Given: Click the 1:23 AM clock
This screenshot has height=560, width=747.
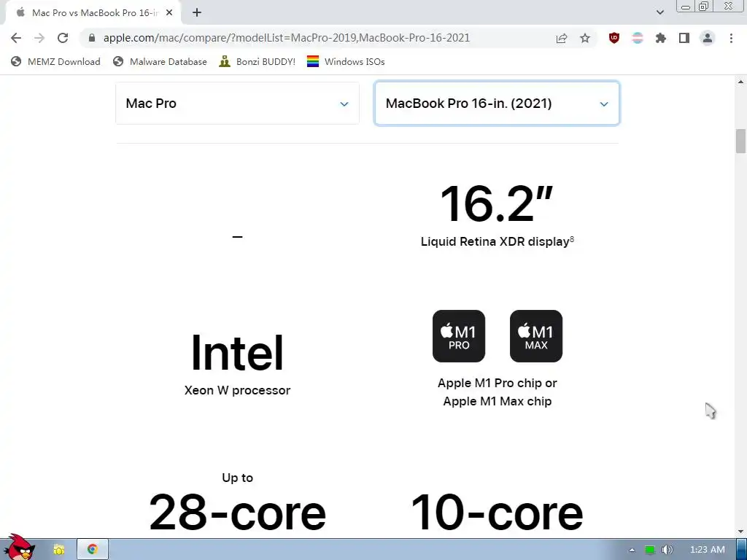Looking at the screenshot, I should tap(708, 550).
